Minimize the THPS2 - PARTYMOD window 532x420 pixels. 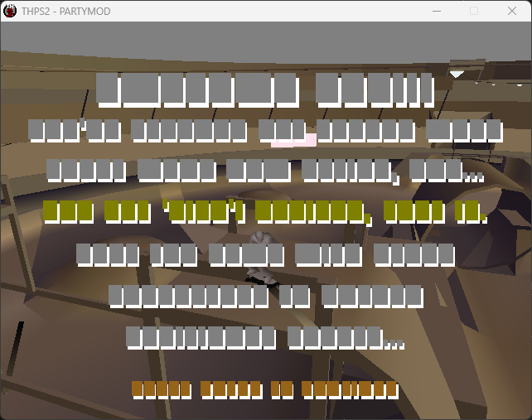437,12
